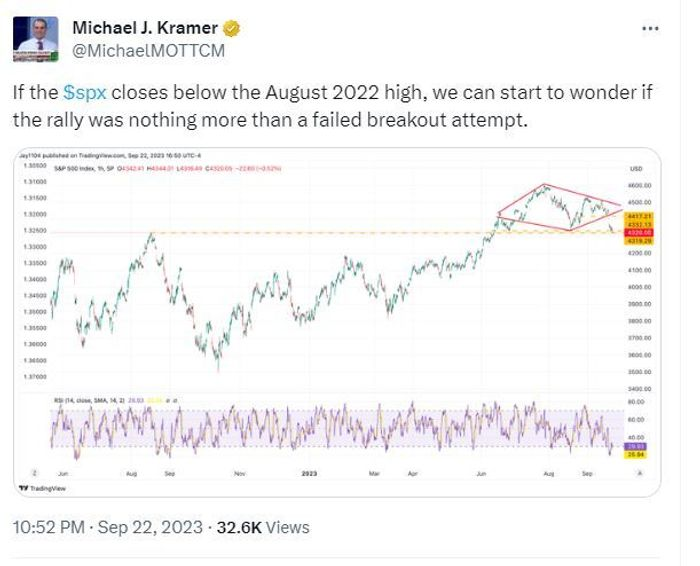Click the S&P 500 Index chart title
Image resolution: width=700 pixels, height=566 pixels.
(x=84, y=168)
